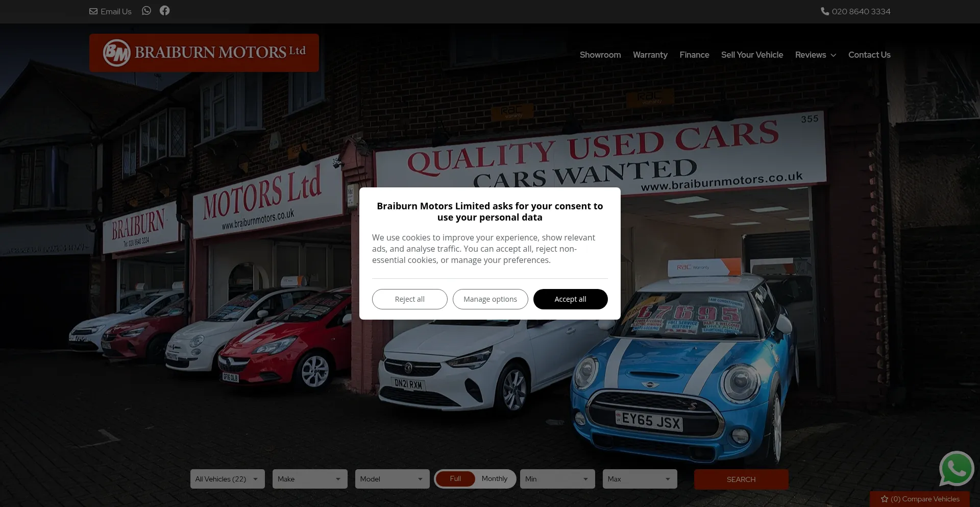
Task: Open the floating WhatsApp chat bubble
Action: [957, 468]
